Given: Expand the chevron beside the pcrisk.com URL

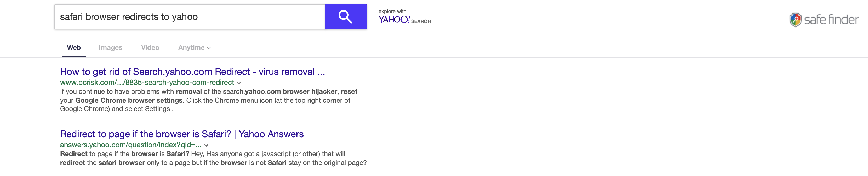Looking at the screenshot, I should pos(239,83).
